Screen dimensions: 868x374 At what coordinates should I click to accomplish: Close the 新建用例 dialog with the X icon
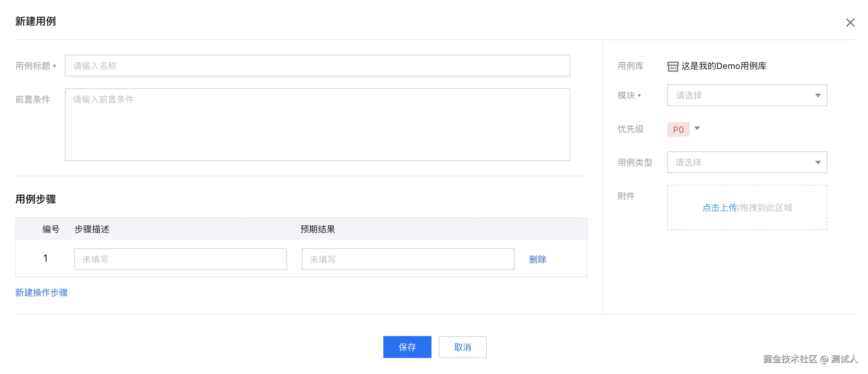(850, 23)
